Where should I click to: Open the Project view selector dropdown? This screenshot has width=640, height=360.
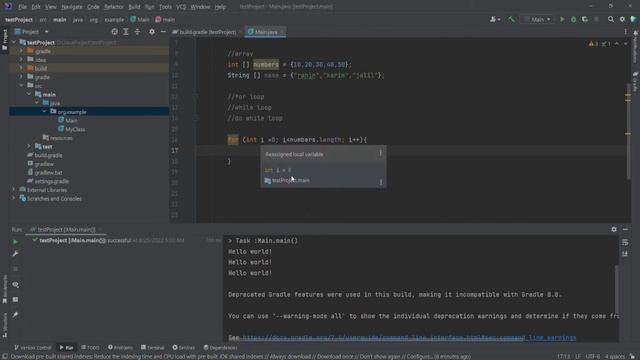[x=31, y=31]
